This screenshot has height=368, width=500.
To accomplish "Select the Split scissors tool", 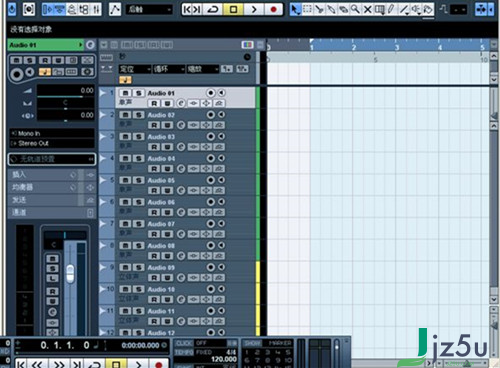I will coord(319,9).
